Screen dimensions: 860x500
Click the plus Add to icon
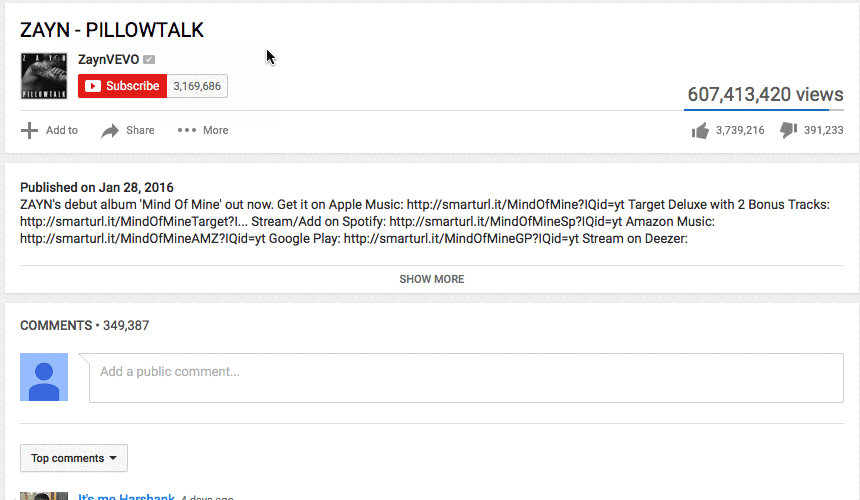coord(29,130)
